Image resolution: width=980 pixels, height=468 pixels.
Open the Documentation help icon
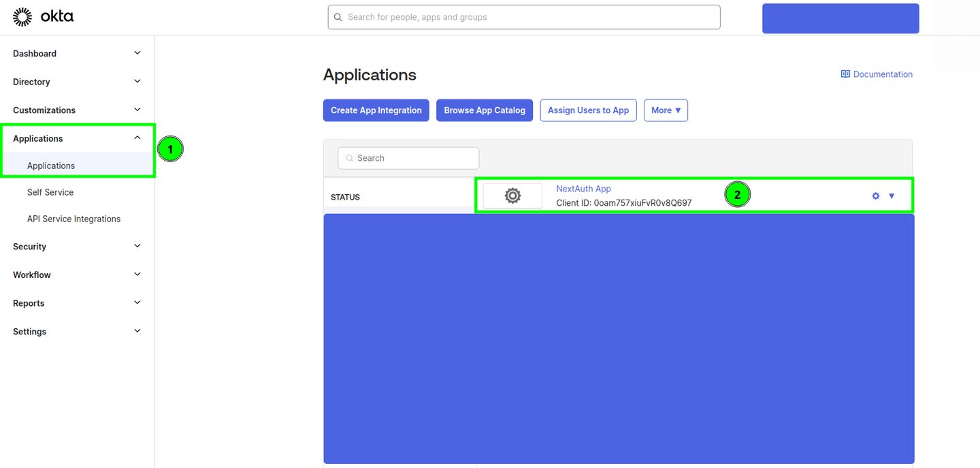click(845, 74)
